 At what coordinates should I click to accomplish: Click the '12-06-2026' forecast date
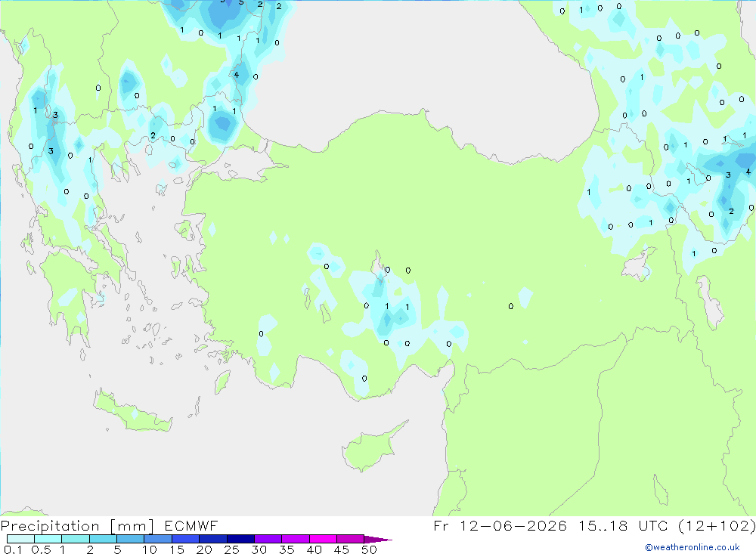coord(513,525)
